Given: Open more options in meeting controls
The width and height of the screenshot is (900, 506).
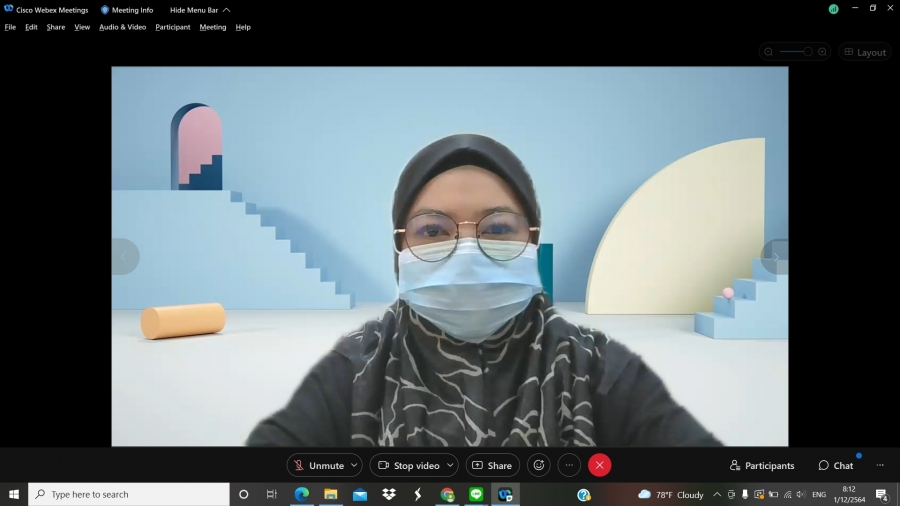Looking at the screenshot, I should tap(569, 465).
